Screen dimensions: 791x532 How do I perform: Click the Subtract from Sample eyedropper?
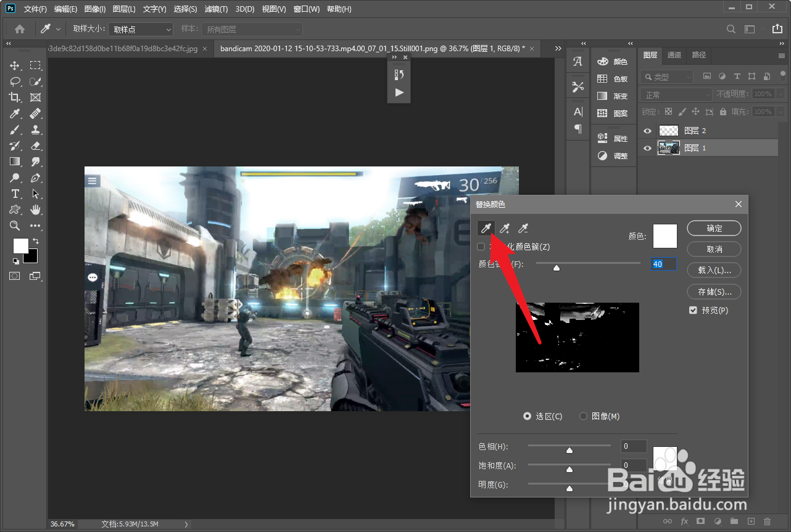523,229
